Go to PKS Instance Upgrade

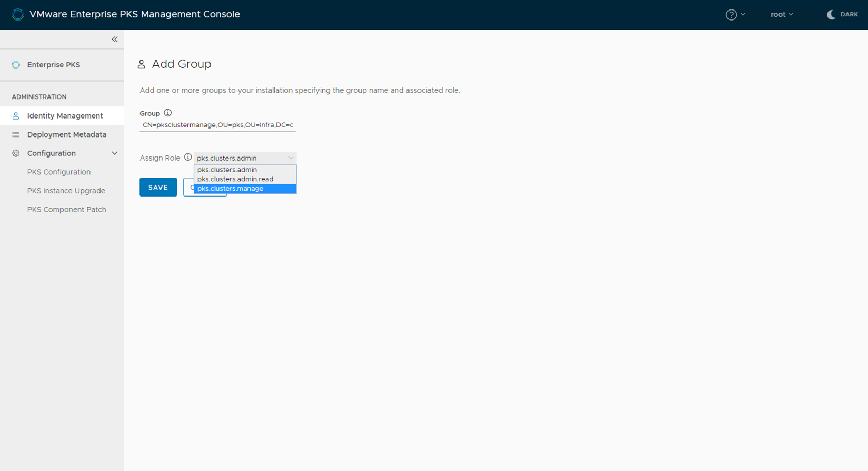(66, 191)
